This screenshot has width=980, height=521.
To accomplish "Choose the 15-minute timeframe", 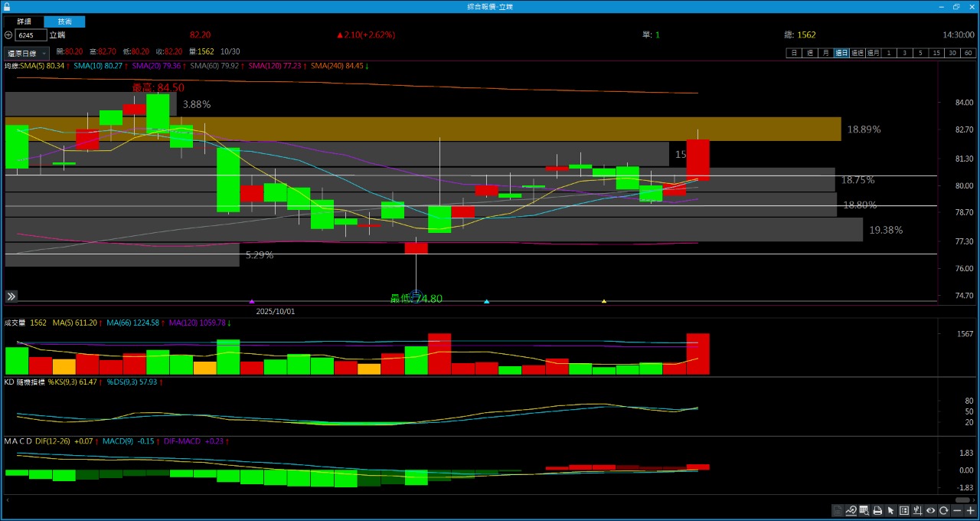I will tap(936, 53).
